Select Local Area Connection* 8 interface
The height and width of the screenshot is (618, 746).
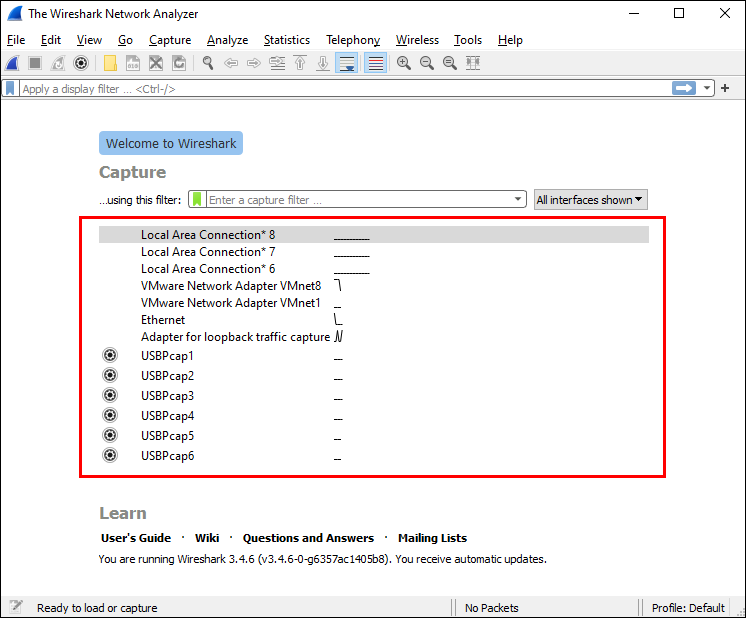click(373, 235)
